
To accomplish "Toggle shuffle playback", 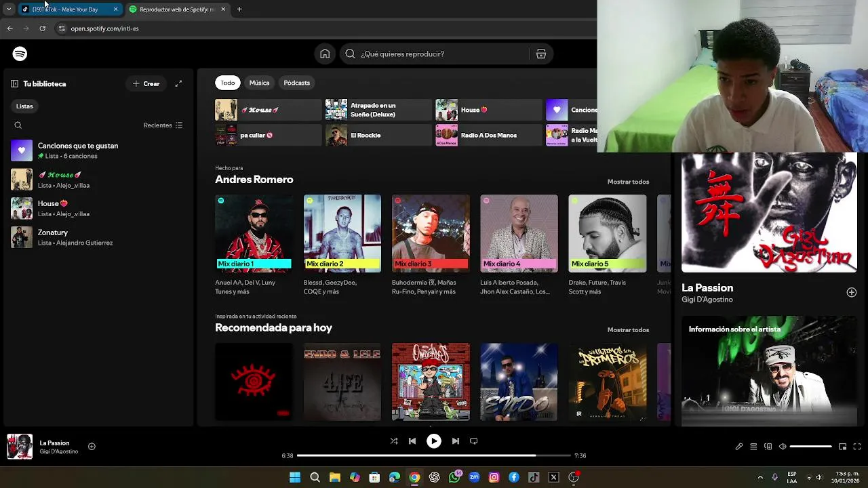I will click(x=394, y=441).
